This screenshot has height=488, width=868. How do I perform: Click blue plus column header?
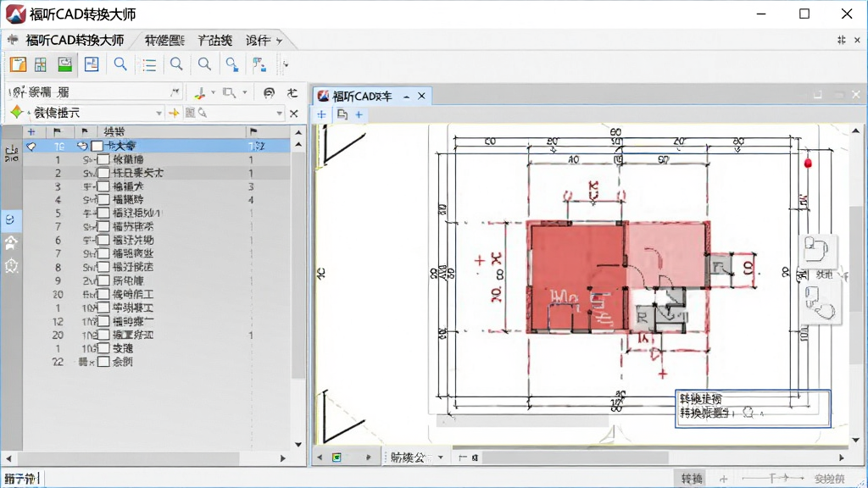tap(31, 131)
